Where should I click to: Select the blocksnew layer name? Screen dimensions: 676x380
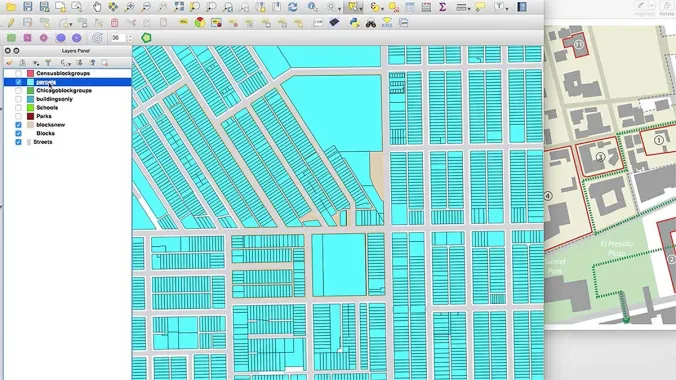(50, 125)
